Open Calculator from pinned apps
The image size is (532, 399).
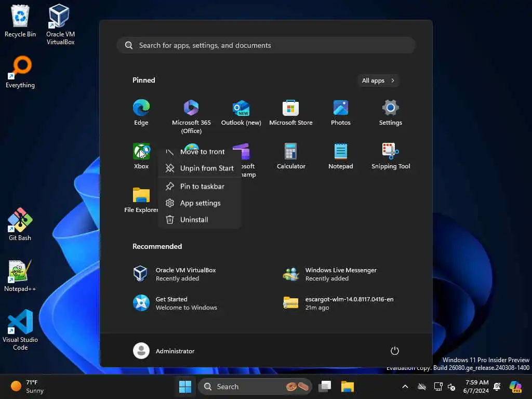(x=291, y=156)
